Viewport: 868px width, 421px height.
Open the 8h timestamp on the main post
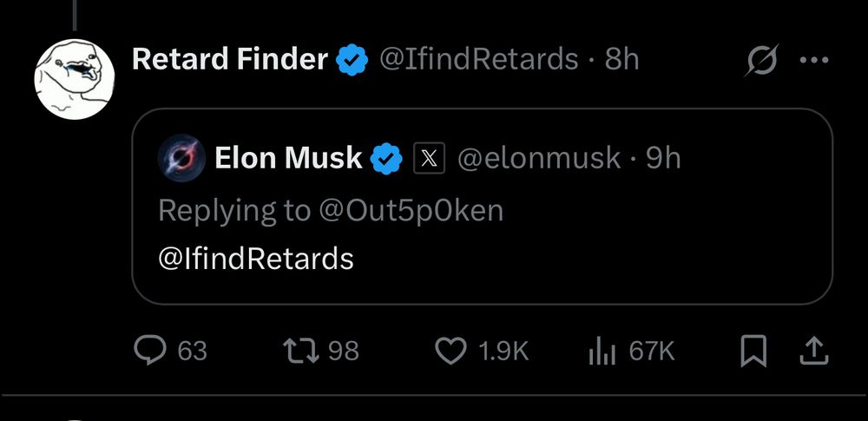pos(621,59)
